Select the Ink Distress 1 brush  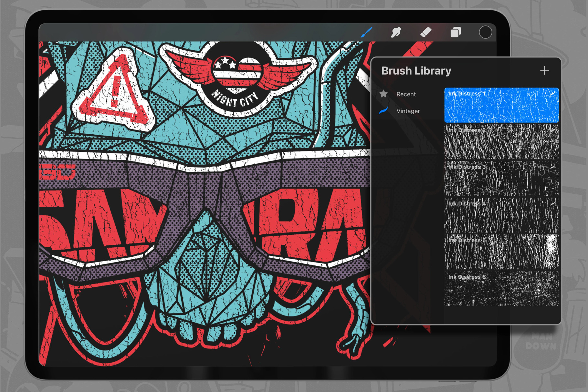coord(501,105)
